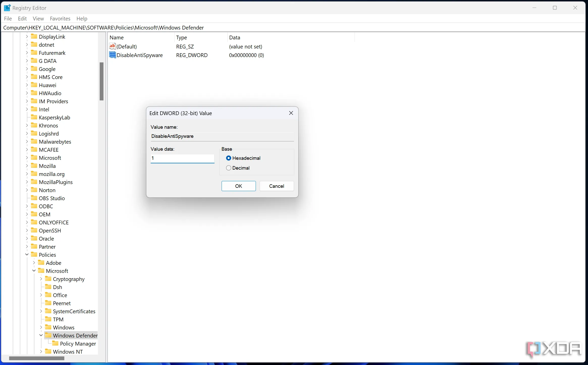The image size is (588, 365).
Task: Select the Decimal base radio button
Action: point(229,168)
